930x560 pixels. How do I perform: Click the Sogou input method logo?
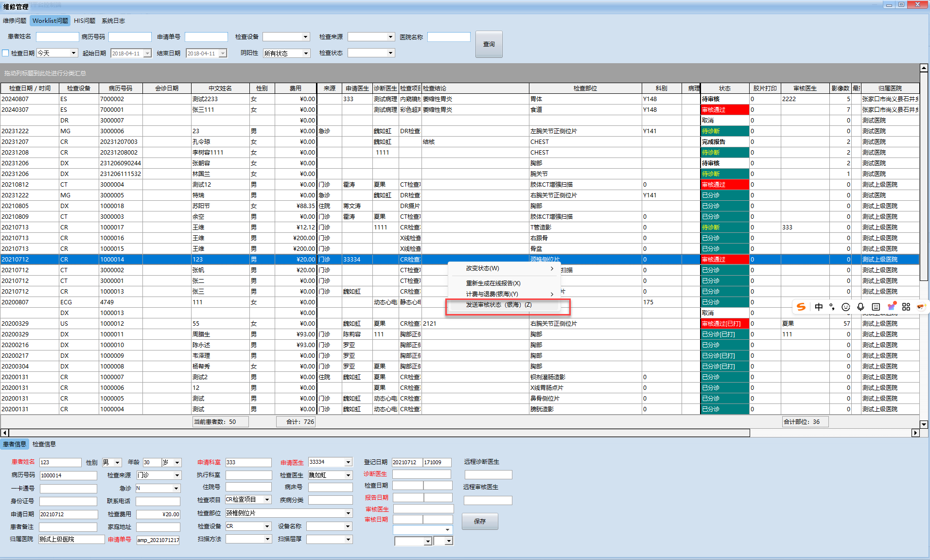[801, 307]
